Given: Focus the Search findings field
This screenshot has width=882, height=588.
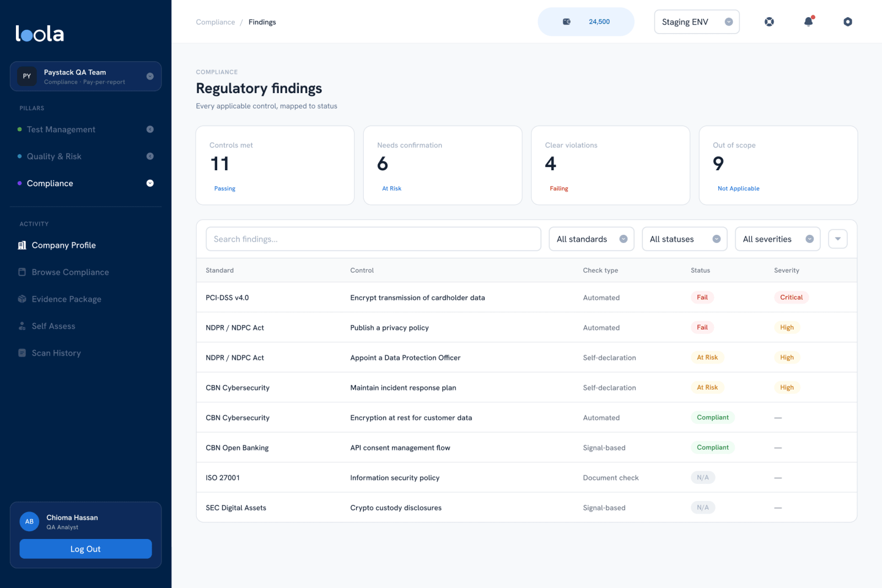Looking at the screenshot, I should click(373, 239).
